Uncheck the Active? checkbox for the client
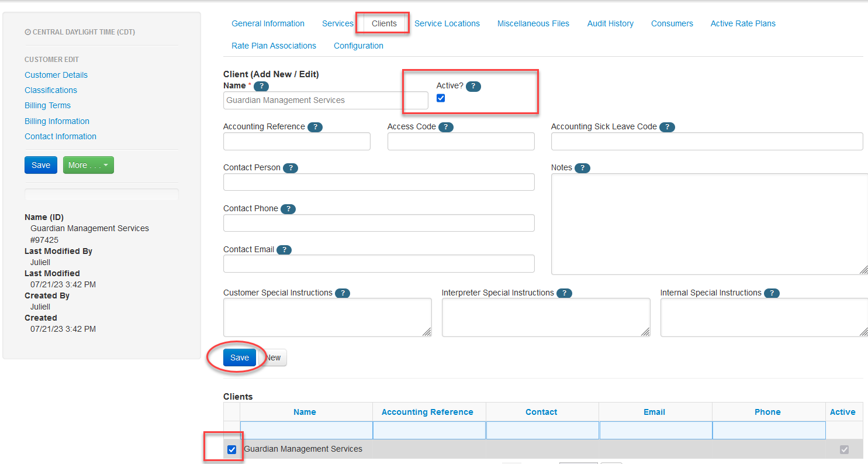The height and width of the screenshot is (464, 868). click(441, 98)
